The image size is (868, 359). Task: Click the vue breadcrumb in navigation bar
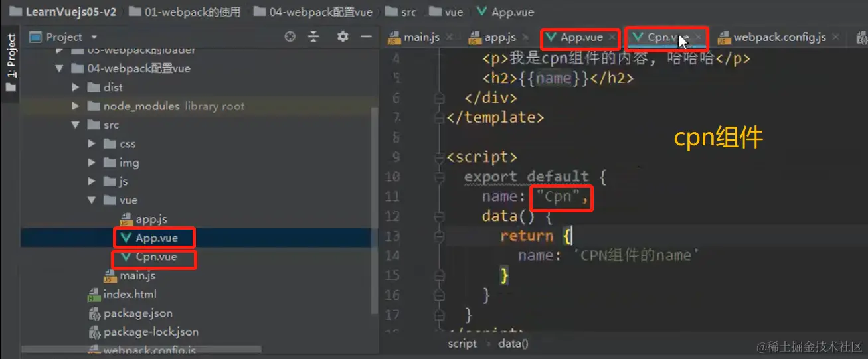[454, 11]
